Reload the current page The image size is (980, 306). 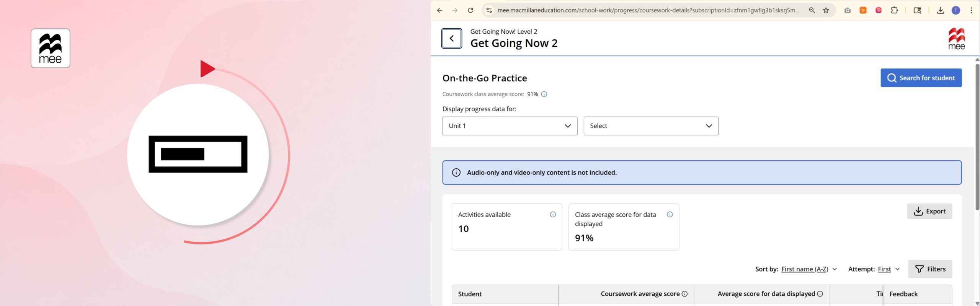click(470, 10)
